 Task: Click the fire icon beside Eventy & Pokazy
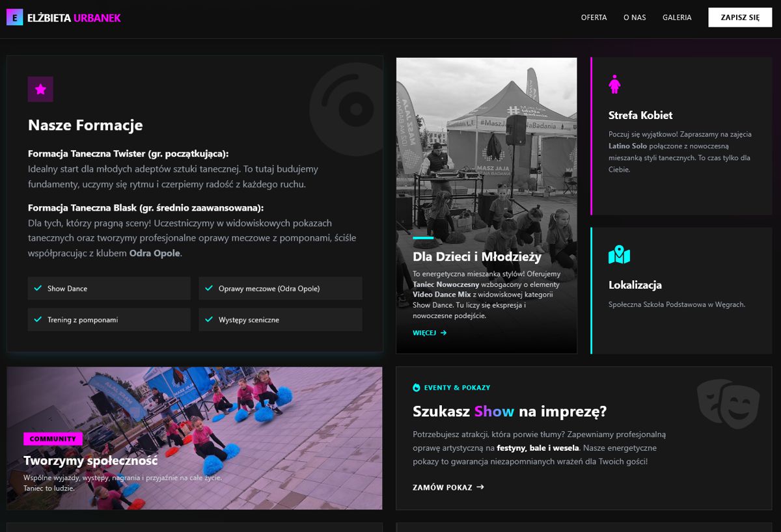point(417,388)
